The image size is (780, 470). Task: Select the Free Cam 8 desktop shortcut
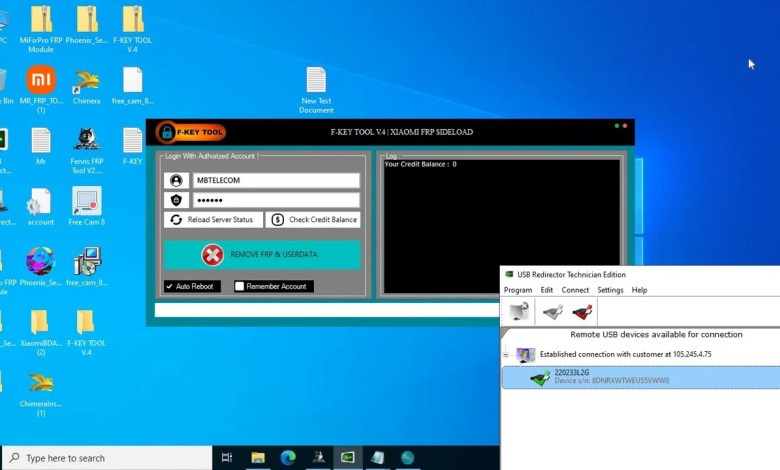coord(87,207)
